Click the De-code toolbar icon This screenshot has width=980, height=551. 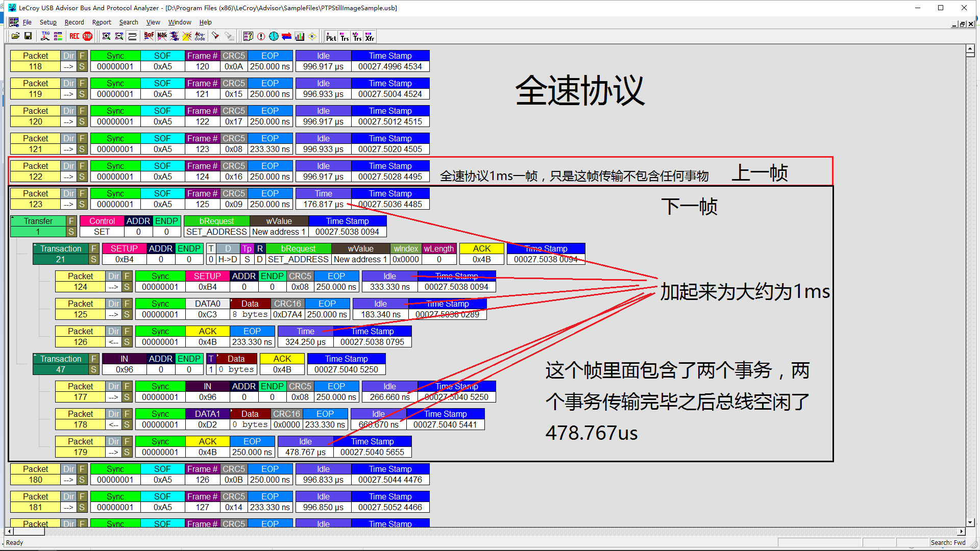click(200, 36)
